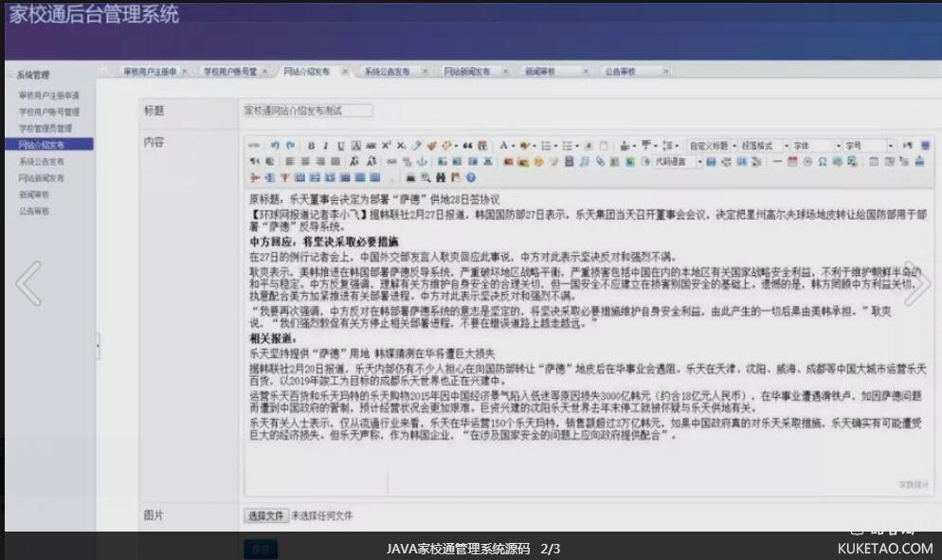
Task: Open preview with the magnifier icon
Action: pyautogui.click(x=426, y=178)
